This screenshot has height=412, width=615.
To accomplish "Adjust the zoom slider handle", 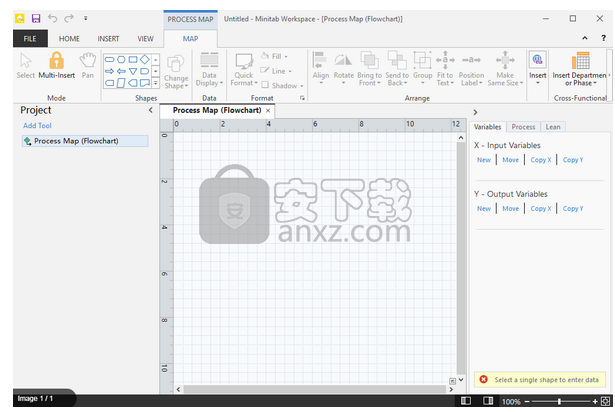I will (559, 401).
